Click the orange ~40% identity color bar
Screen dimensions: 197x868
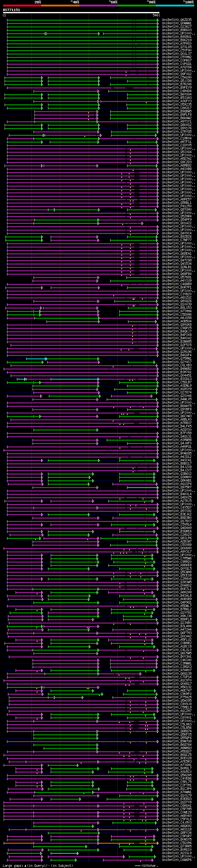coord(60,6)
